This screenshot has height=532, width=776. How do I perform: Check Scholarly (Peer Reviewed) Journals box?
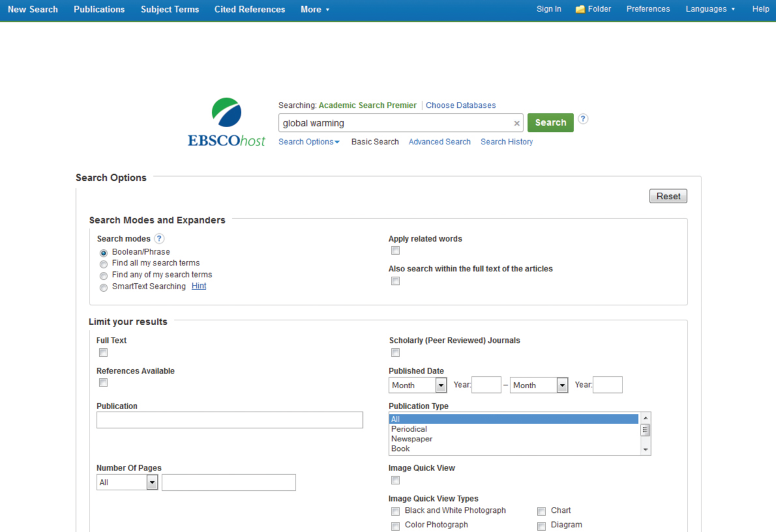(x=395, y=353)
